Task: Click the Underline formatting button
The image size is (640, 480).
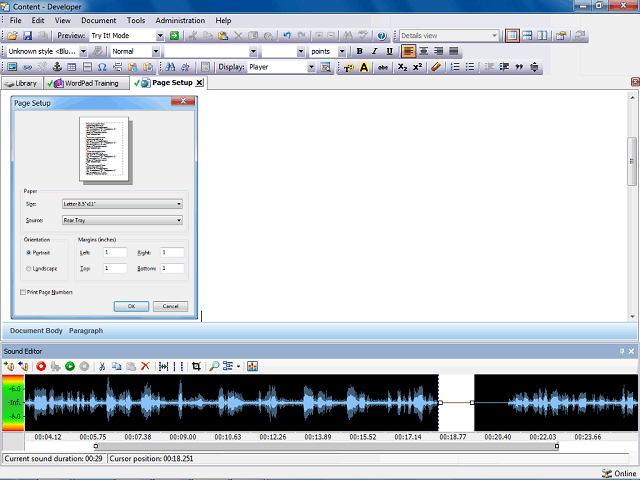Action: click(x=389, y=51)
